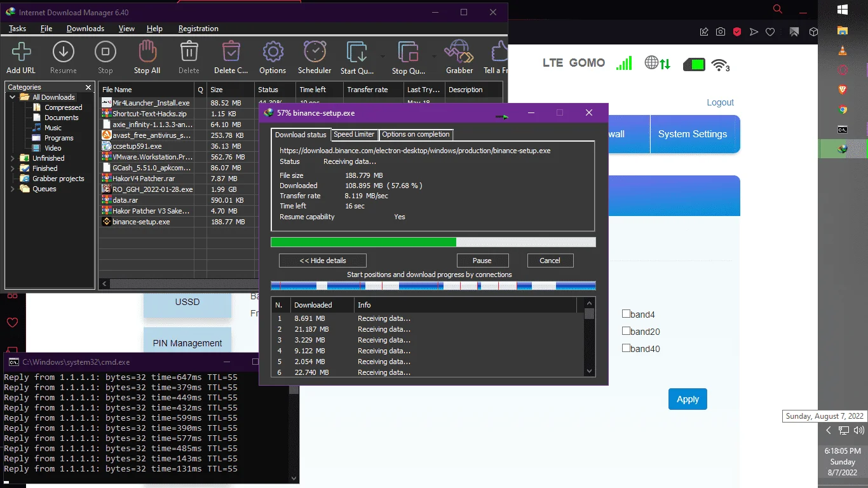The image size is (868, 488).
Task: Click the browser red shield icon
Action: point(737,32)
